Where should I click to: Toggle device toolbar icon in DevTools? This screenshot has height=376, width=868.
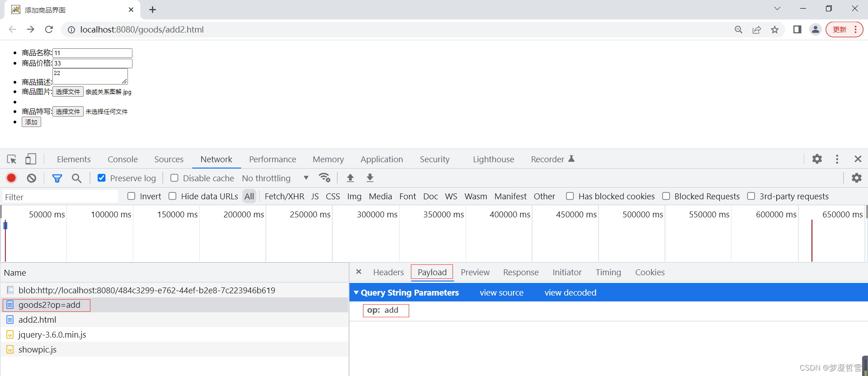click(x=31, y=159)
